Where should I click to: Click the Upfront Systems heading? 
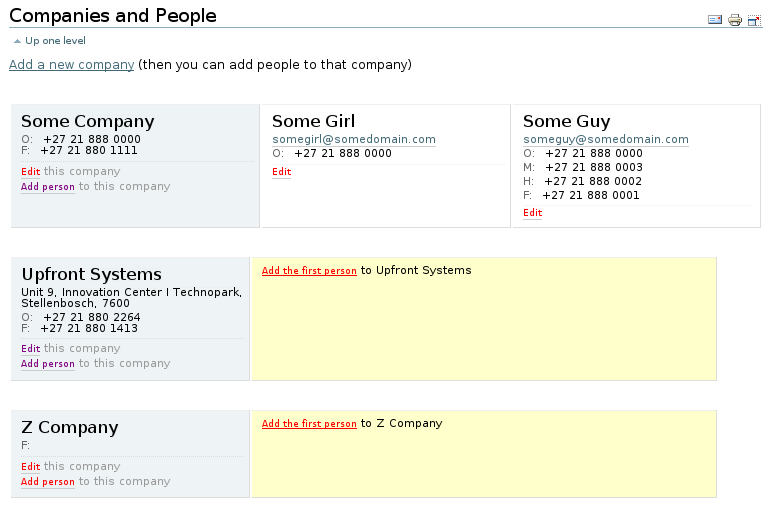91,275
